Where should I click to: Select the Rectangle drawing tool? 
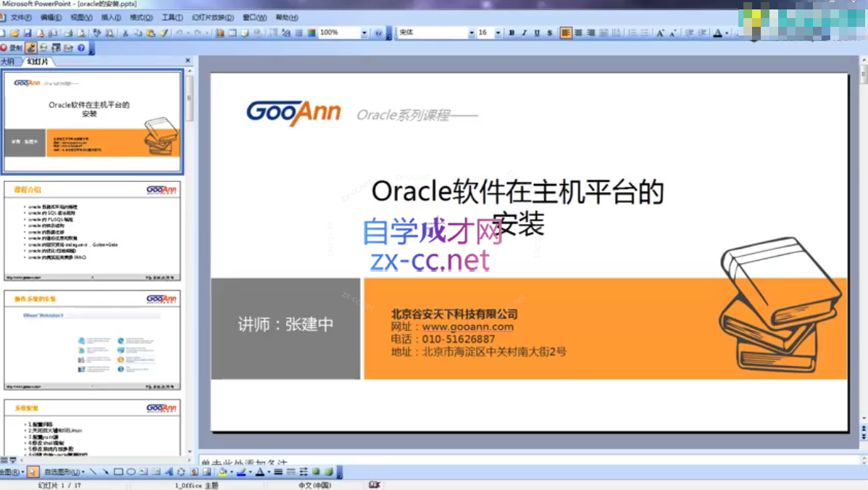(x=119, y=472)
